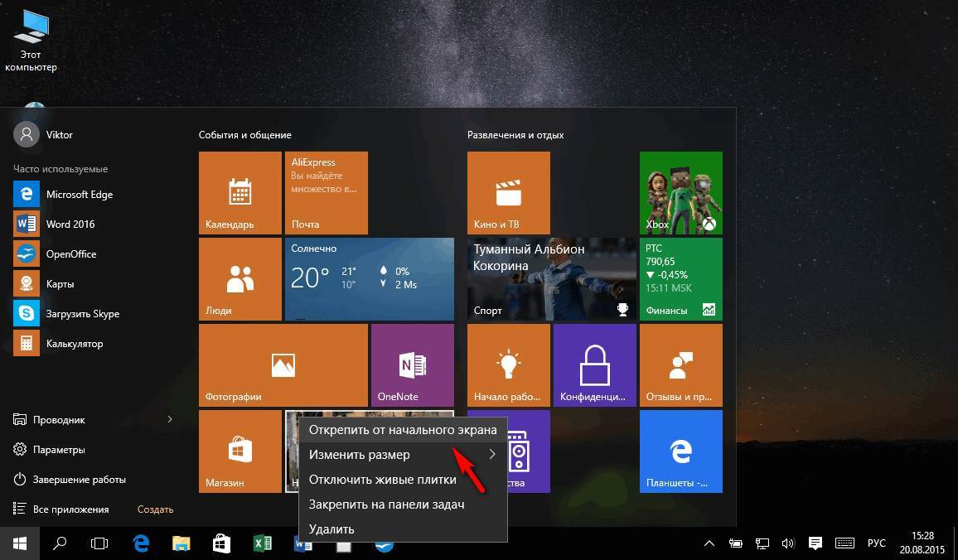Open the Xbox tile
Screen dimensions: 958x560
tap(680, 193)
